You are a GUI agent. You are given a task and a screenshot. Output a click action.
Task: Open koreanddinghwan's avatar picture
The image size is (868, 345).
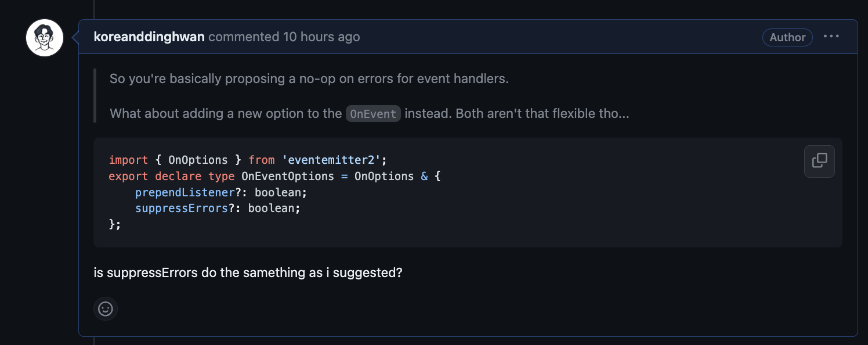(45, 38)
